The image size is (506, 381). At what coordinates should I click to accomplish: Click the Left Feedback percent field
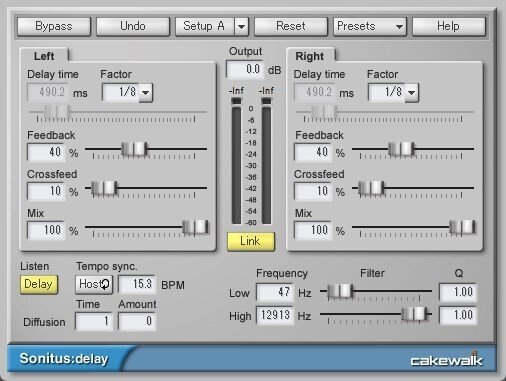coord(46,152)
